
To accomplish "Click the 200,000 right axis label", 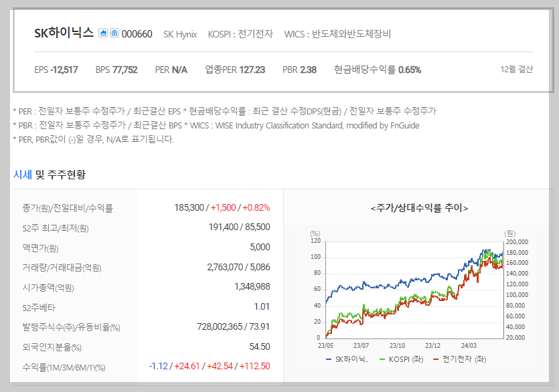I will coord(517,242).
